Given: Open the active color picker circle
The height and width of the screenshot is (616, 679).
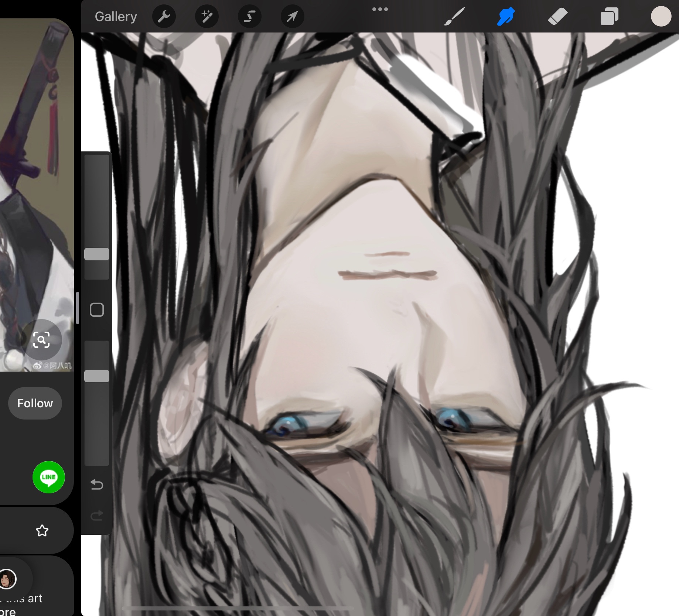Looking at the screenshot, I should 661,17.
